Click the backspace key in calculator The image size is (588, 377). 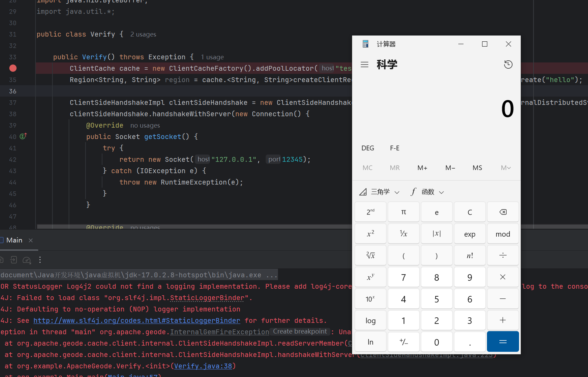503,212
